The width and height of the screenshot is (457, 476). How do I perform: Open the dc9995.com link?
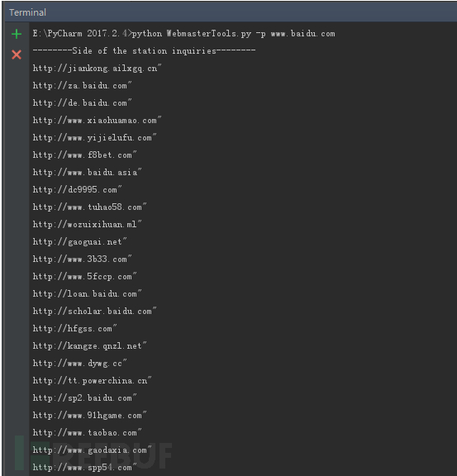(x=77, y=190)
